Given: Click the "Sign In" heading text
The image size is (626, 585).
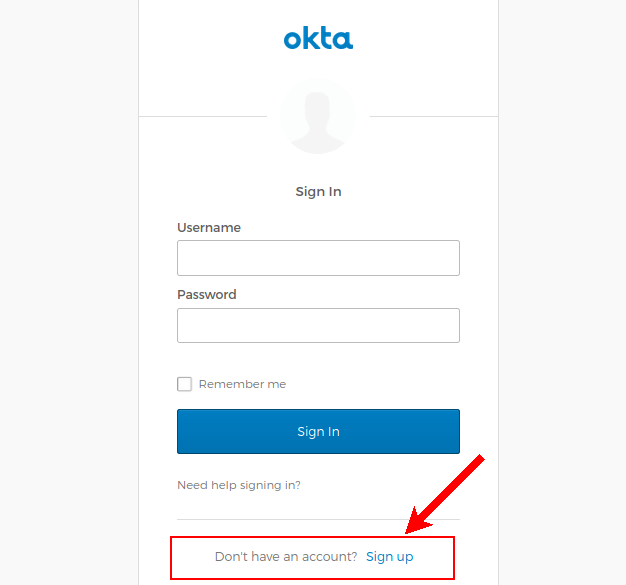Looking at the screenshot, I should click(x=318, y=191).
